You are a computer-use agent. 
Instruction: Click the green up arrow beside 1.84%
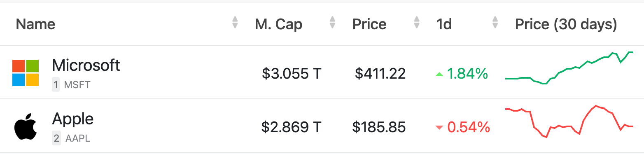[x=439, y=75]
